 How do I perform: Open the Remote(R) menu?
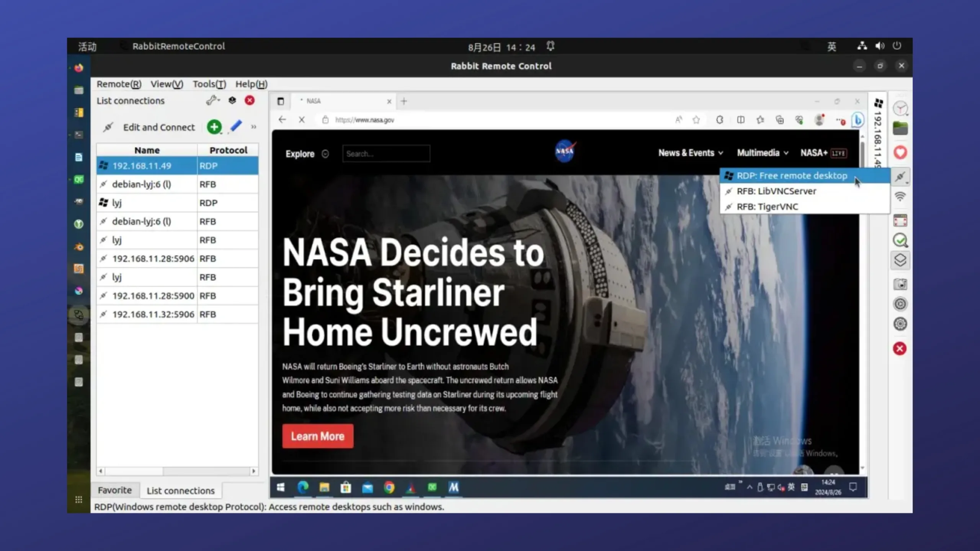point(119,84)
